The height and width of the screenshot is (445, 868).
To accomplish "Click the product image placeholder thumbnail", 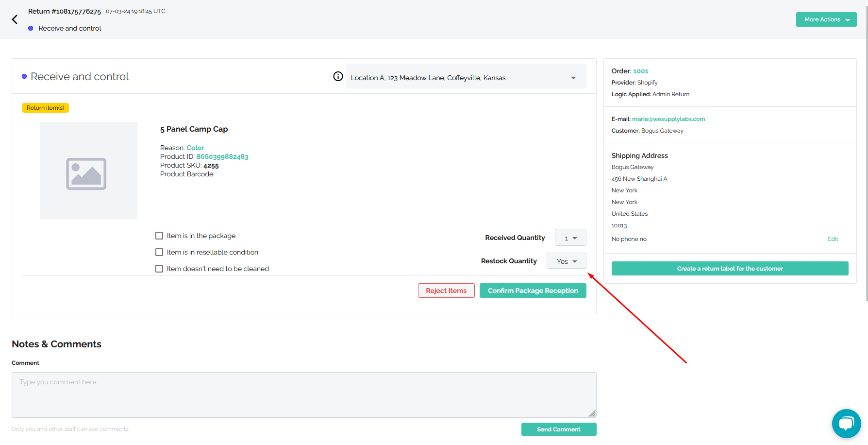I will pos(89,171).
